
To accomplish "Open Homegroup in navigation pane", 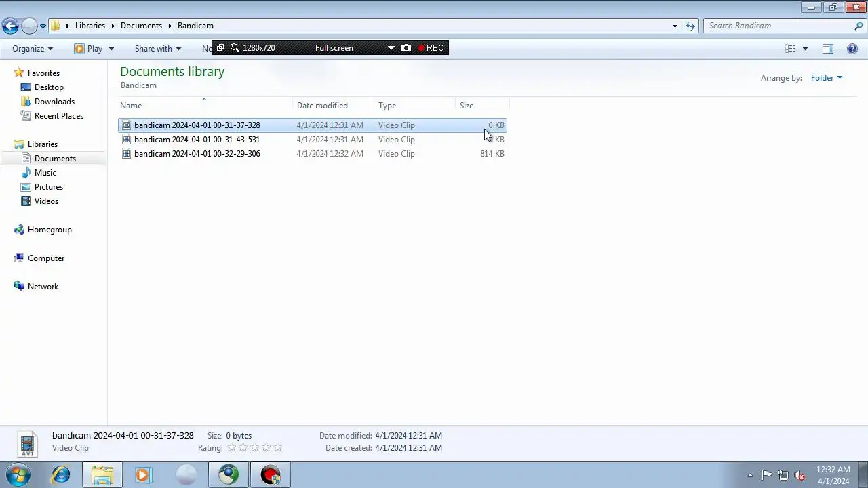I will pos(50,230).
